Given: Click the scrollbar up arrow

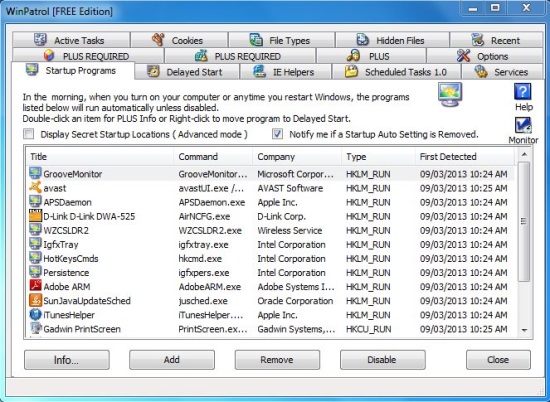Looking at the screenshot, I should (524, 154).
